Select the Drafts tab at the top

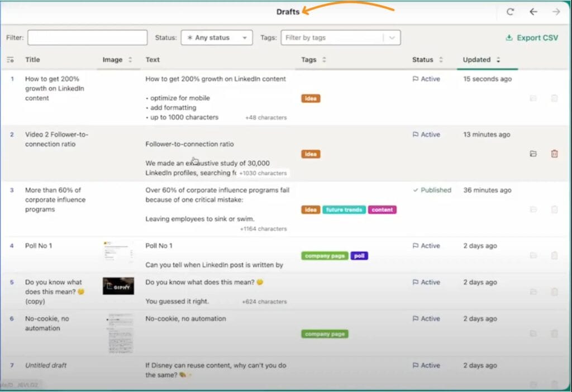click(x=287, y=11)
